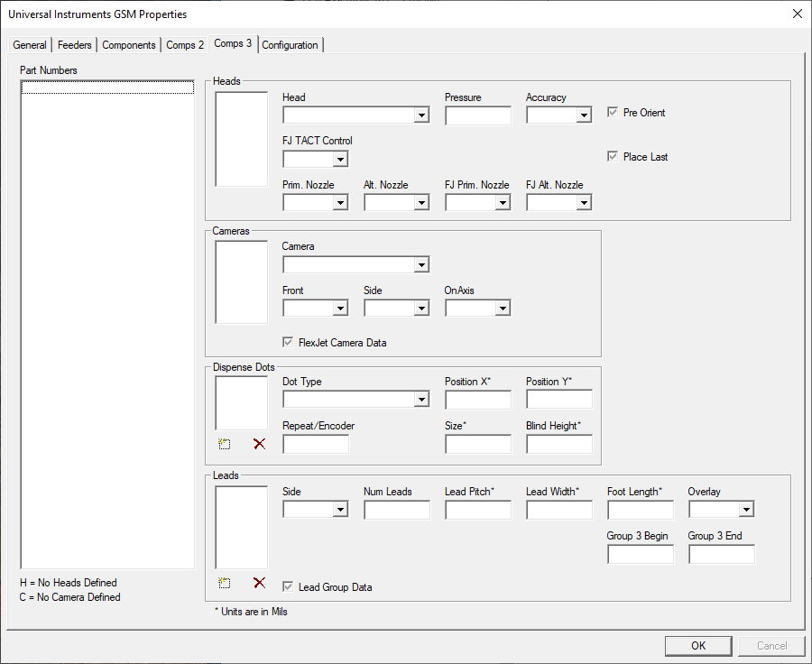812x664 pixels.
Task: Add a new dispense dot entry
Action: 224,443
